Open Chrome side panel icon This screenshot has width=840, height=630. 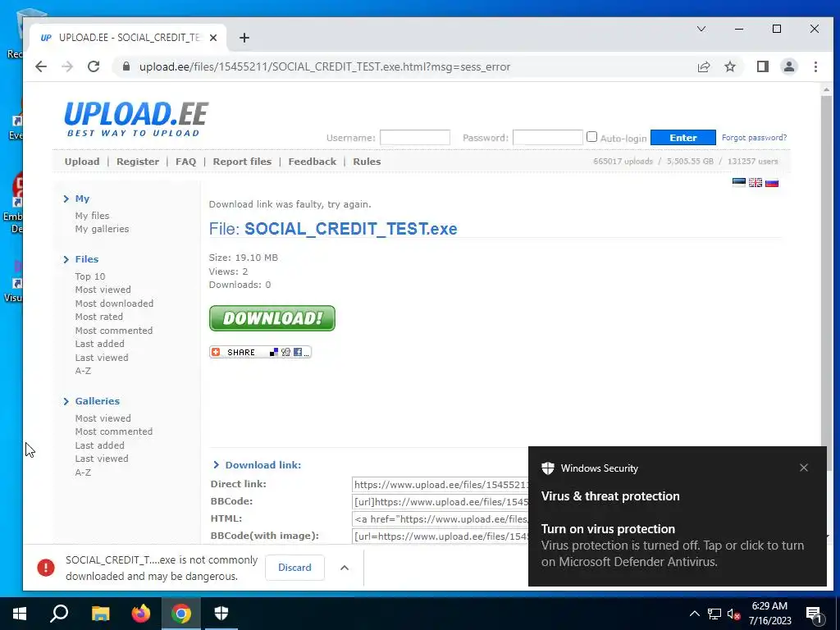(762, 66)
